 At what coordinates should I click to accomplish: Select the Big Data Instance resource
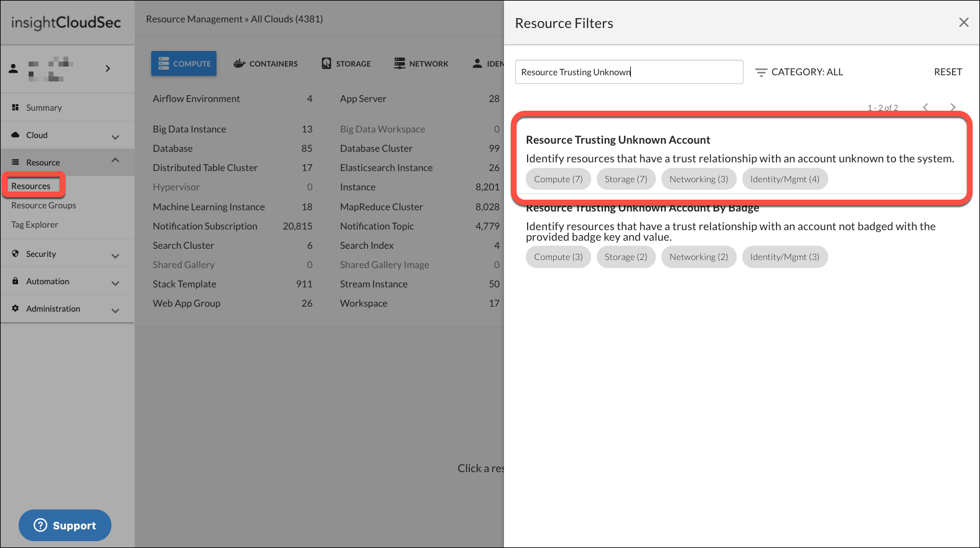233,129
